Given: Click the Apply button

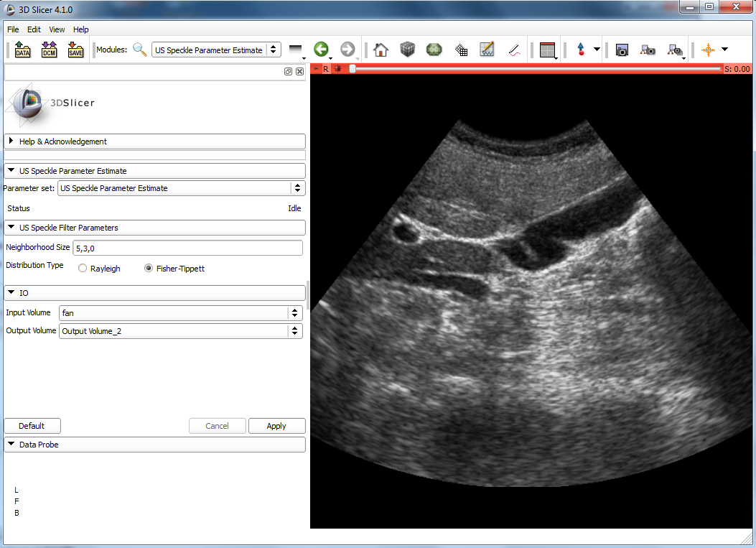Looking at the screenshot, I should (x=276, y=426).
